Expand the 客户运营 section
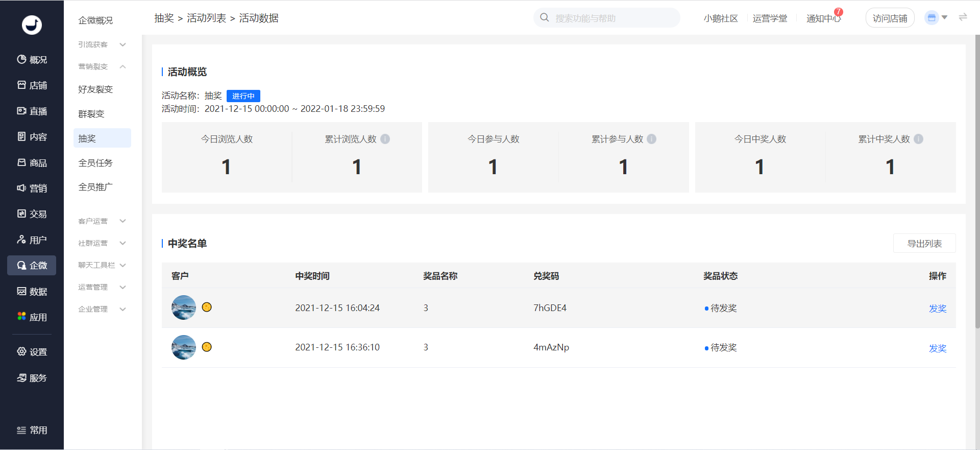This screenshot has height=450, width=980. pos(102,221)
